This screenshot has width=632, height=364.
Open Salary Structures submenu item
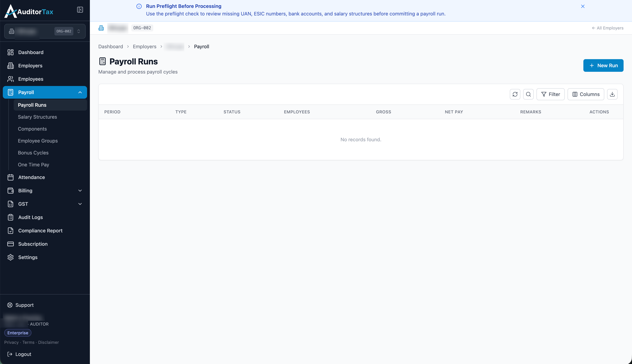point(50,117)
